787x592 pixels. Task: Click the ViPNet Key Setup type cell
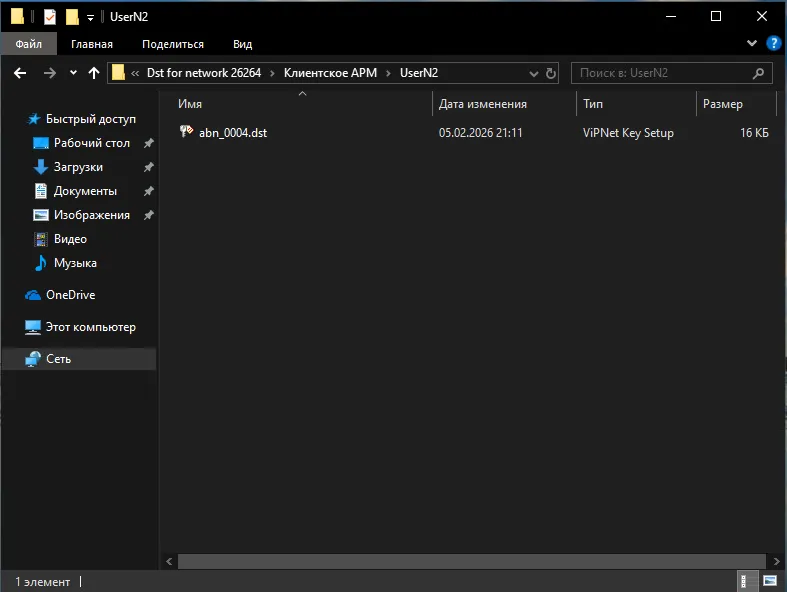point(628,133)
